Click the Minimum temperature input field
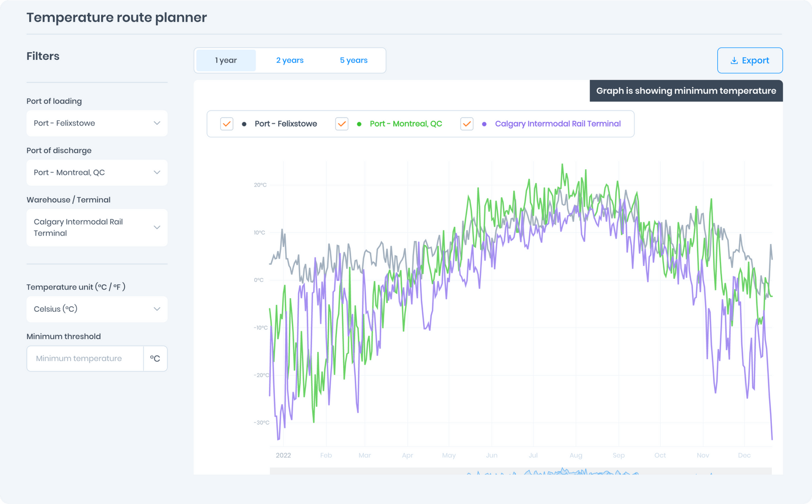Image resolution: width=812 pixels, height=504 pixels. 84,358
